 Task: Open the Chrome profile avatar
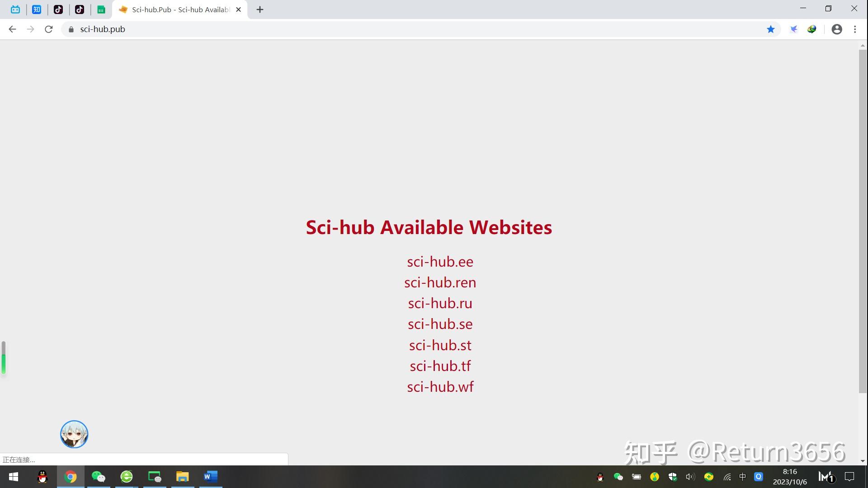click(x=836, y=29)
